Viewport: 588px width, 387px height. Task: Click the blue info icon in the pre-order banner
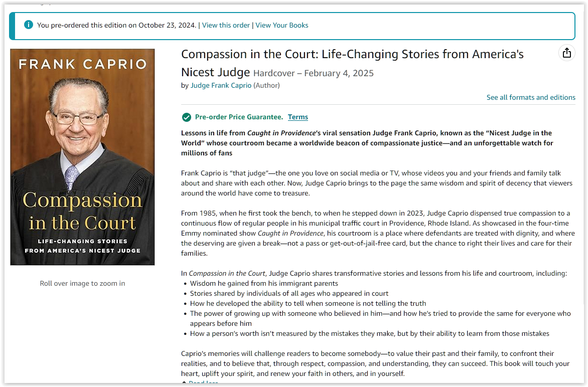click(x=29, y=25)
